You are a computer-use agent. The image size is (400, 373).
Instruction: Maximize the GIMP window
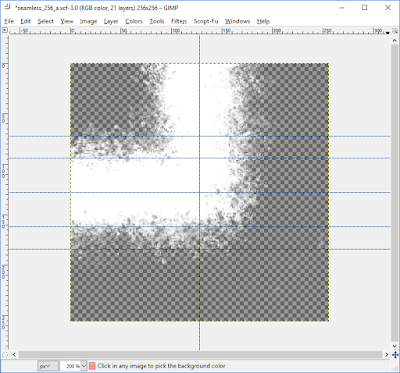point(365,7)
